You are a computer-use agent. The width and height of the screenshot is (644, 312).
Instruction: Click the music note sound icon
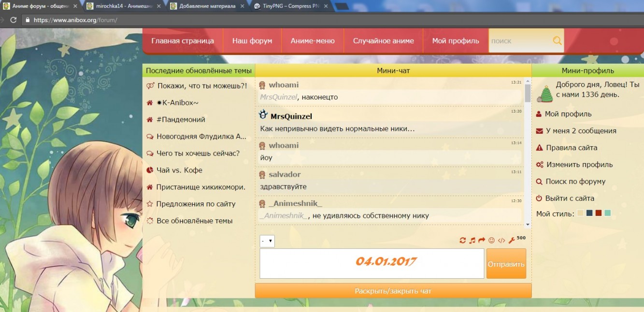tap(472, 241)
